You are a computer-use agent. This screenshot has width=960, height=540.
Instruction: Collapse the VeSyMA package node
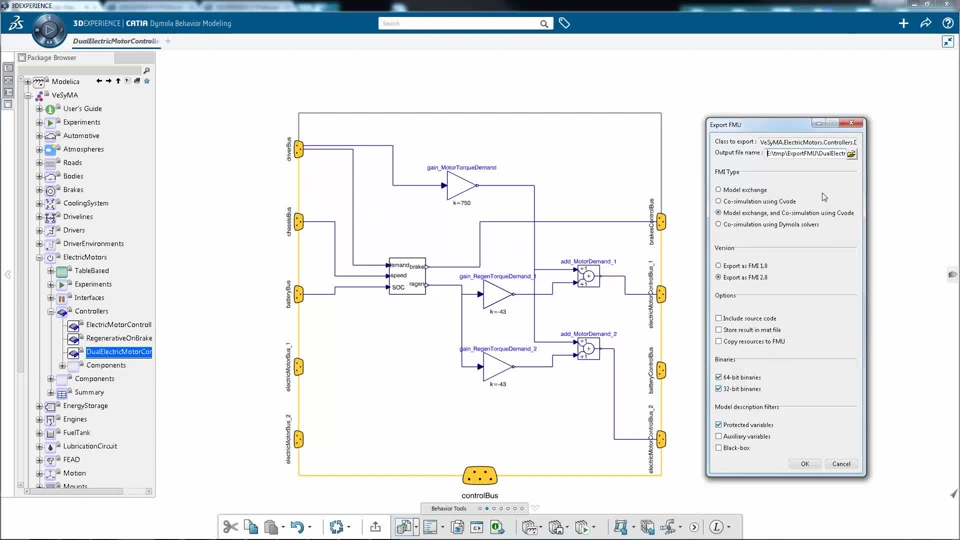[28, 96]
